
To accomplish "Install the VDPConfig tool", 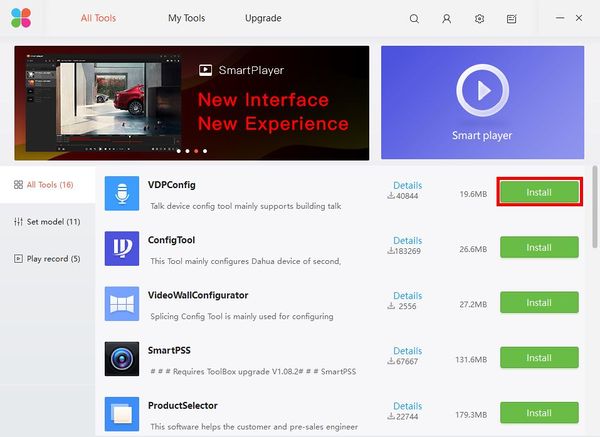I will pyautogui.click(x=539, y=192).
